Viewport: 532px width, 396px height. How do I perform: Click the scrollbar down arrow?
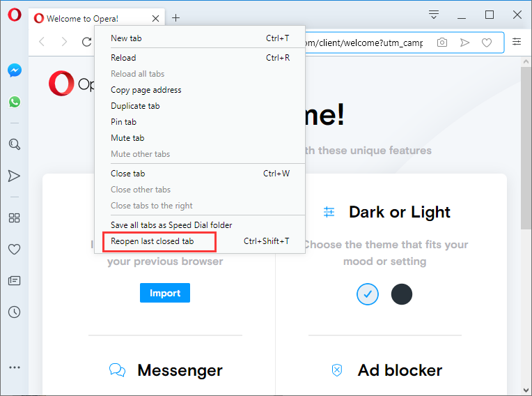[x=526, y=390]
